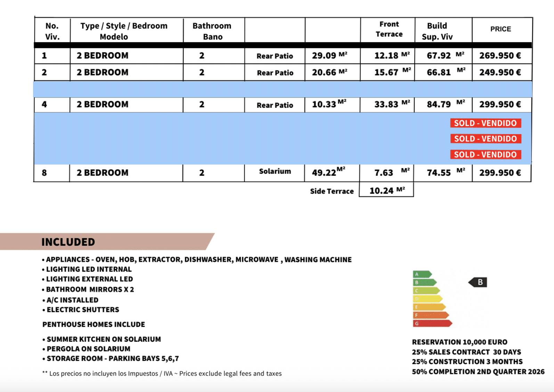Image resolution: width=554 pixels, height=392 pixels.
Task: Click the Front Terrace column header
Action: tap(389, 29)
